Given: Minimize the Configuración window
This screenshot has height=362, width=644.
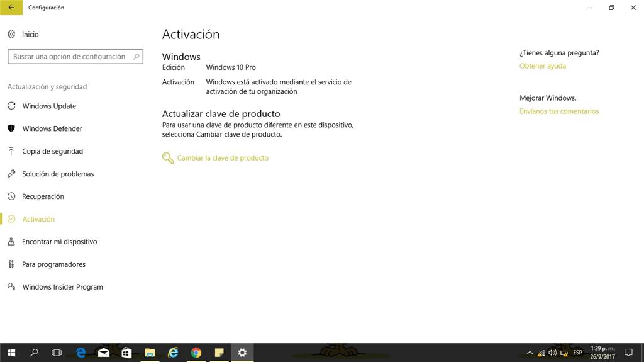Looking at the screenshot, I should tap(590, 8).
